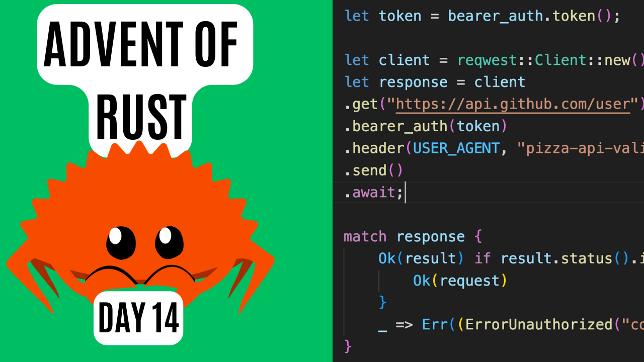Click the "ADVENT OF" title text
The image size is (644, 362).
(141, 44)
